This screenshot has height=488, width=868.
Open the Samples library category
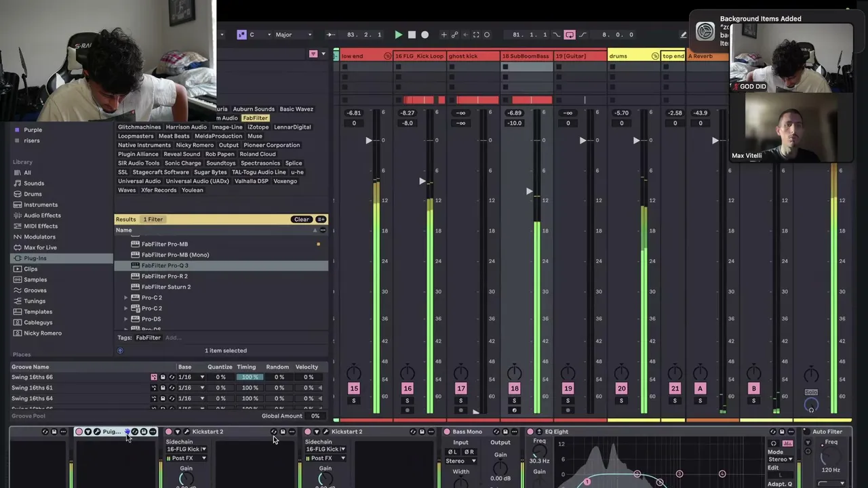point(35,280)
